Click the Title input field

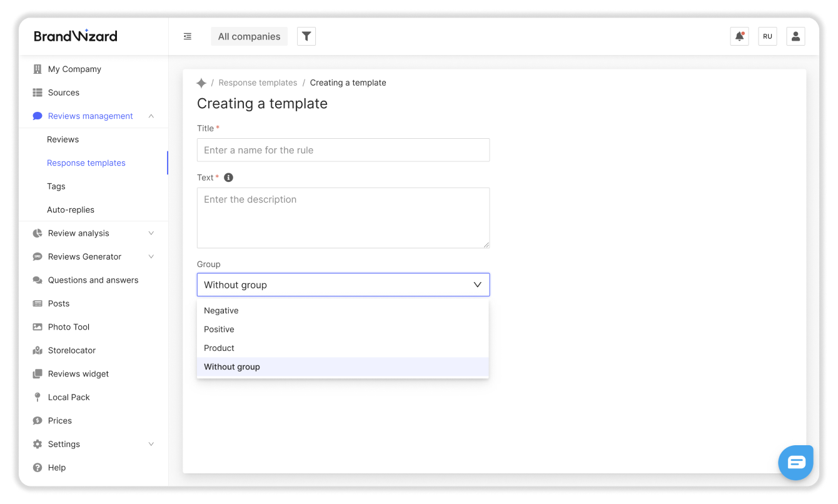coord(343,150)
